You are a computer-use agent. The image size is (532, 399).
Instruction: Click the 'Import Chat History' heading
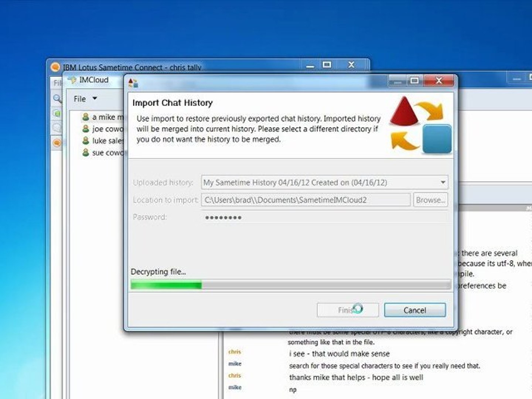[x=173, y=103]
